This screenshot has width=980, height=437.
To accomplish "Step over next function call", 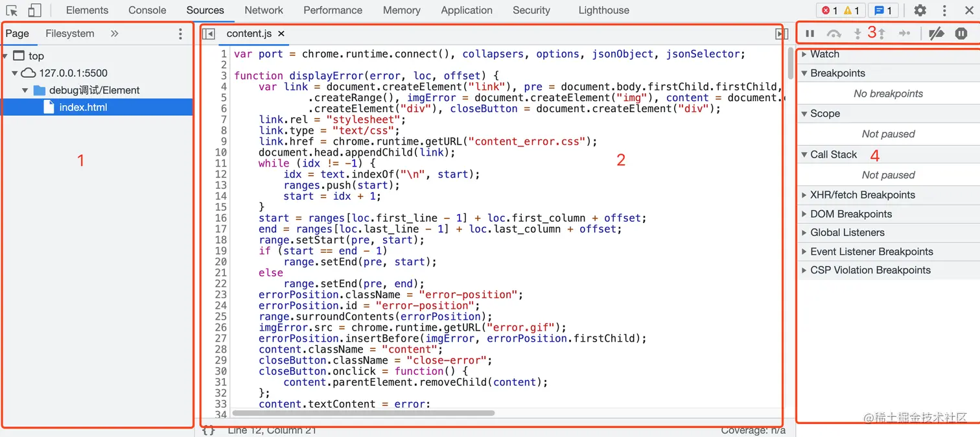I will (834, 34).
